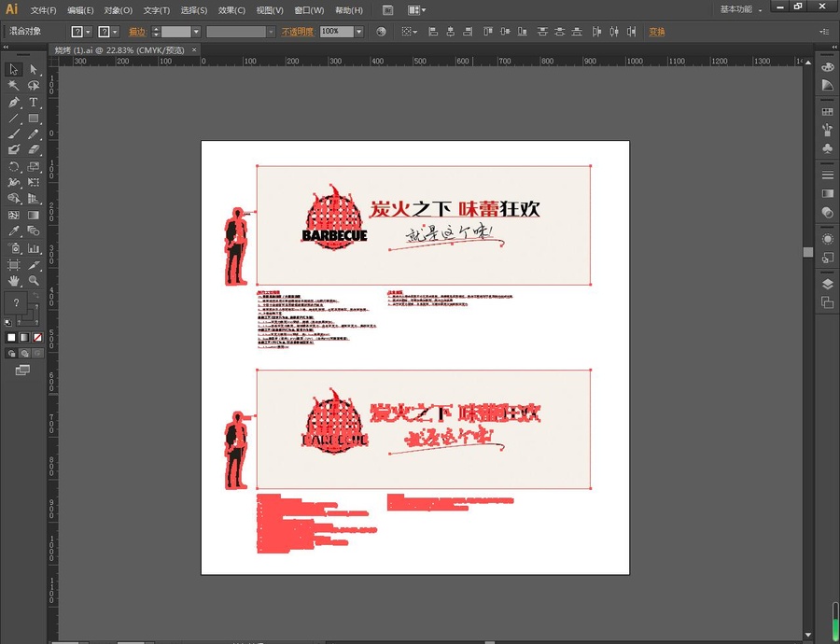Toggle the Change Screen Mode button
The width and height of the screenshot is (840, 644).
tap(22, 370)
